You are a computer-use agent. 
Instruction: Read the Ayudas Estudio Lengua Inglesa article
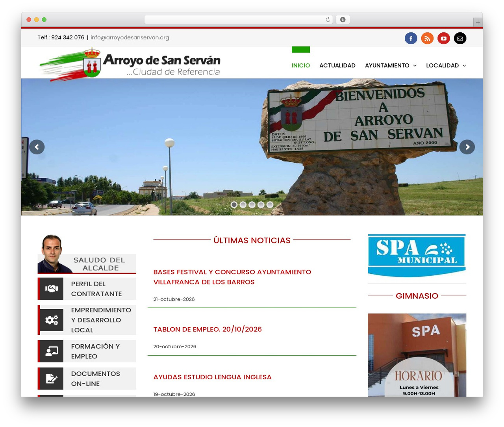(x=213, y=377)
